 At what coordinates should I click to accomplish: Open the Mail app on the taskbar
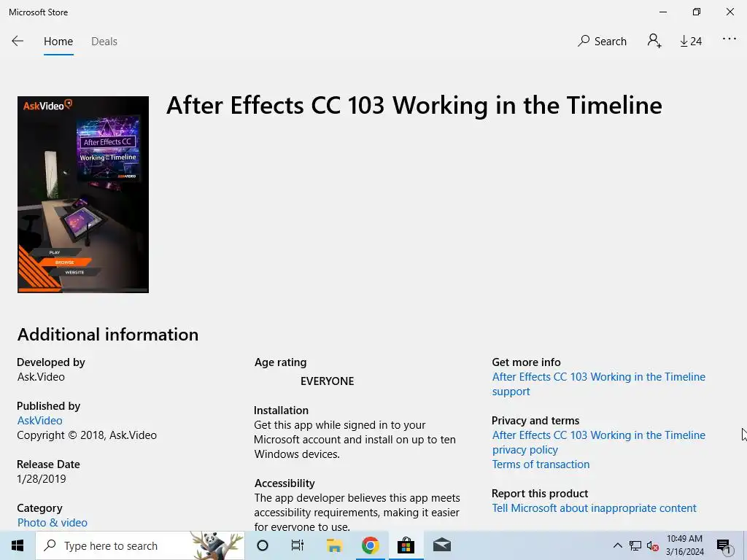tap(441, 545)
